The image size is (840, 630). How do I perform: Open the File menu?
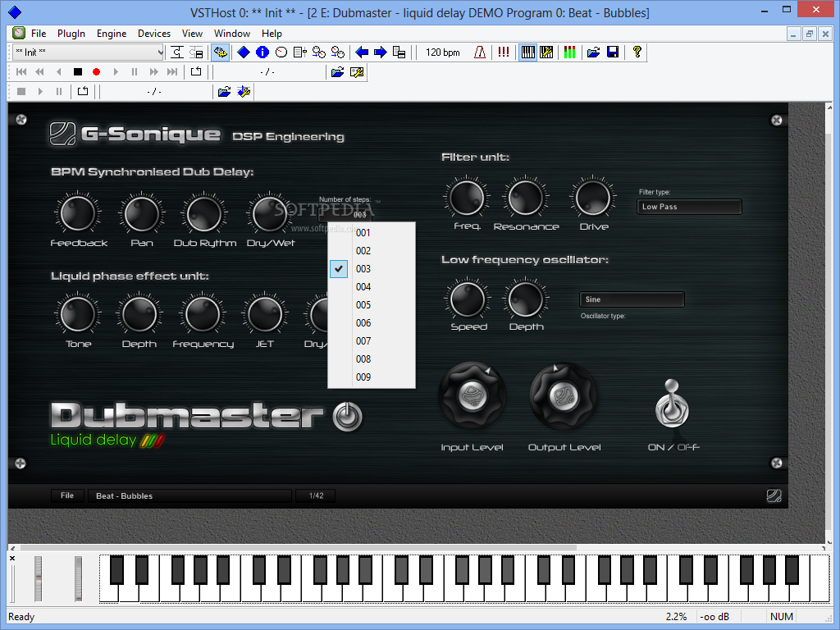coord(39,33)
